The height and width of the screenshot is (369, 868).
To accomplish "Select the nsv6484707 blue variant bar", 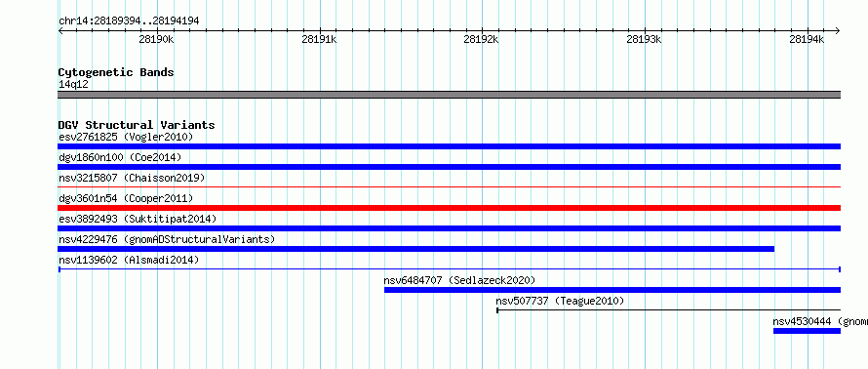I will click(612, 290).
